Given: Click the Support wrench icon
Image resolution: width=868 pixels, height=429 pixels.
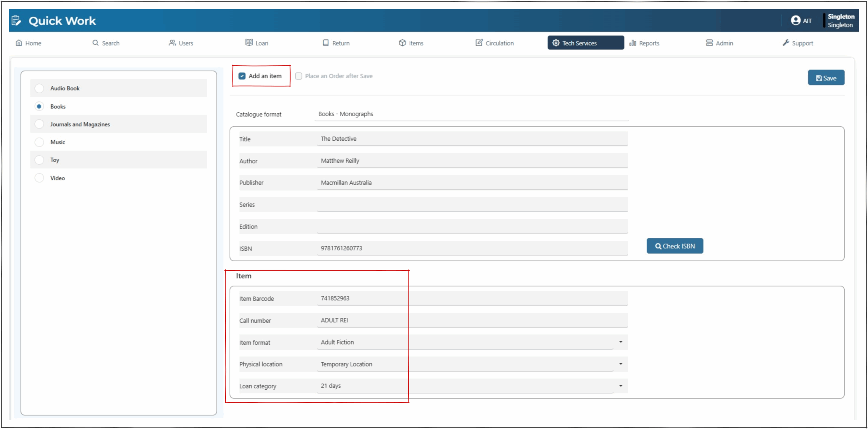Looking at the screenshot, I should tap(786, 43).
